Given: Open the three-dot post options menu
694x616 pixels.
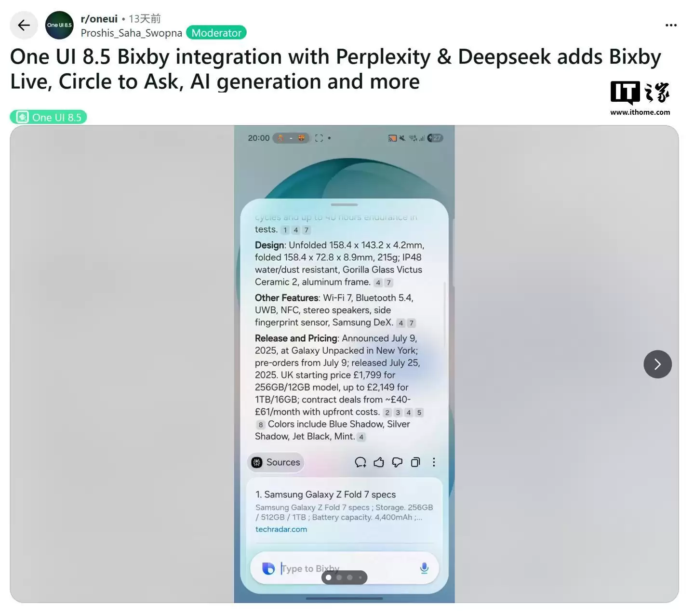Looking at the screenshot, I should coord(671,25).
